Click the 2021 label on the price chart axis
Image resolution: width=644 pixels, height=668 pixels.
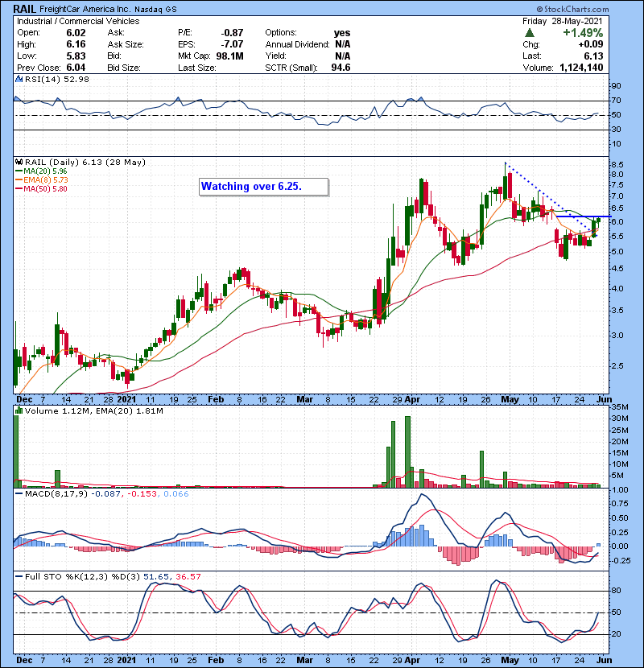click(x=126, y=400)
